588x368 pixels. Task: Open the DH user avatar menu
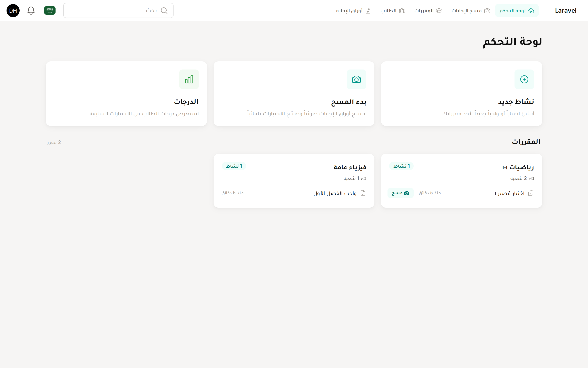pyautogui.click(x=13, y=10)
